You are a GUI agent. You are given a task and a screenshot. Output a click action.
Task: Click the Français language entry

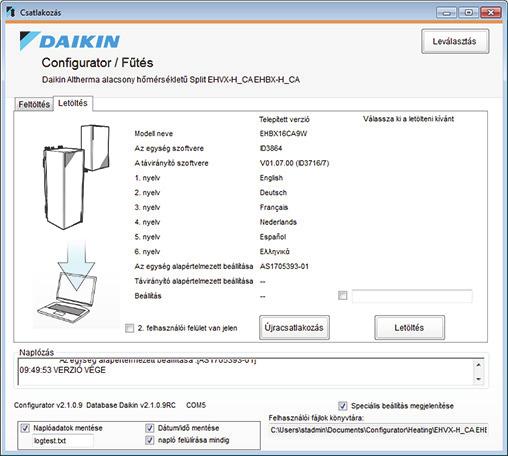point(274,207)
